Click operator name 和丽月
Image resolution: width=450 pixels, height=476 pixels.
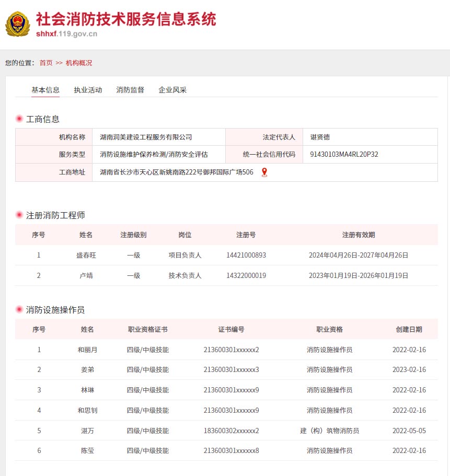click(87, 350)
